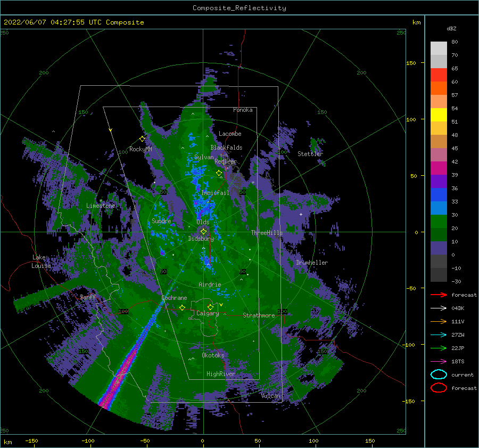
Task: Click the red forecast arrow in legend
Action: pyautogui.click(x=439, y=295)
